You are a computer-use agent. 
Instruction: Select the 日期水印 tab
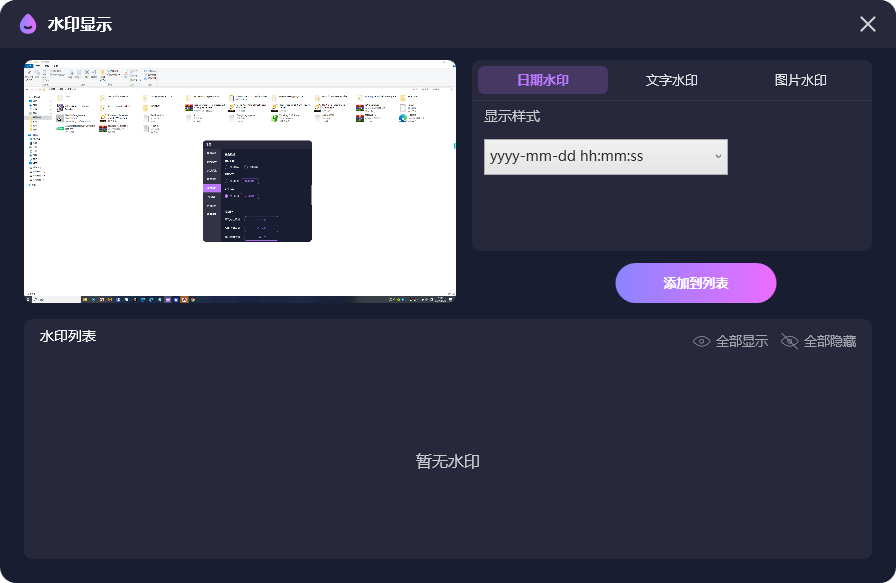pyautogui.click(x=543, y=80)
